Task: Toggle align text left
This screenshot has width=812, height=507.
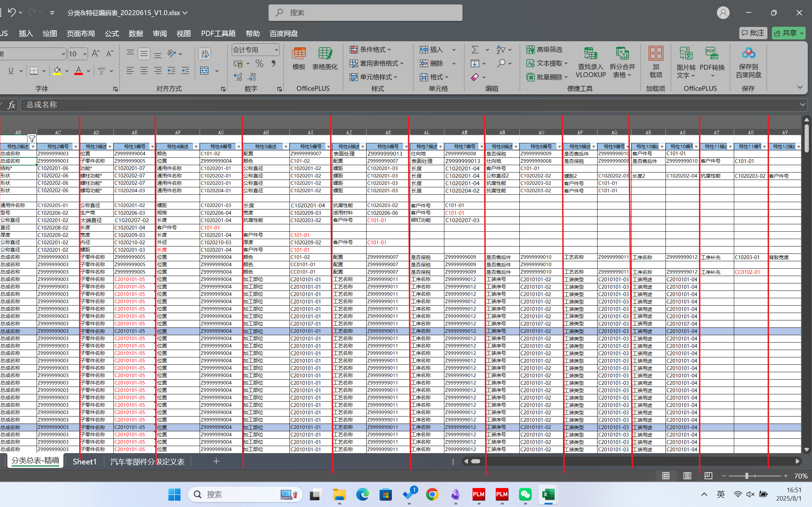Action: point(130,71)
